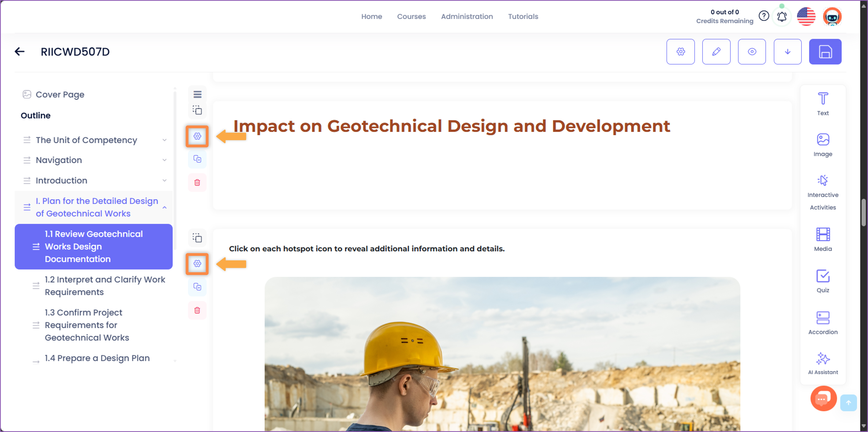Open the Courses menu
868x432 pixels.
click(411, 17)
